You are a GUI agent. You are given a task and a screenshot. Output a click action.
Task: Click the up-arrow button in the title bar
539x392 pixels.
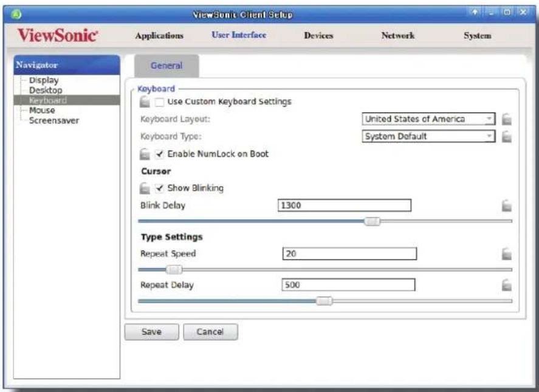point(475,12)
